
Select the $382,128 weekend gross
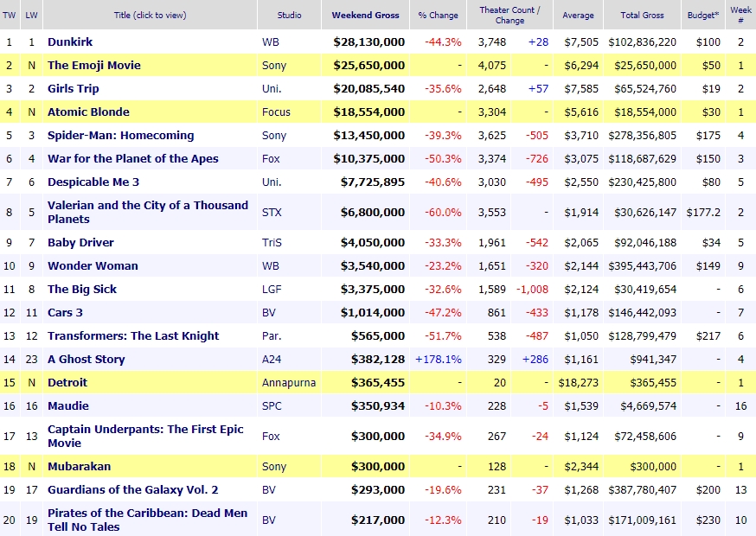coord(378,359)
